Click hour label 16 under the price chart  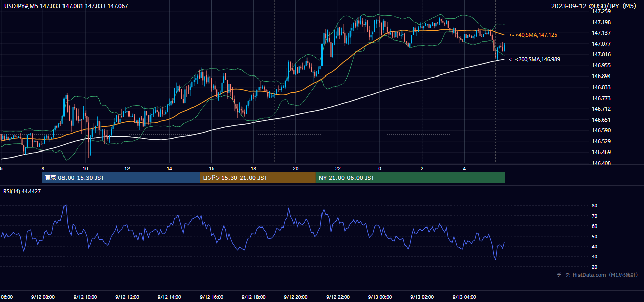211,168
